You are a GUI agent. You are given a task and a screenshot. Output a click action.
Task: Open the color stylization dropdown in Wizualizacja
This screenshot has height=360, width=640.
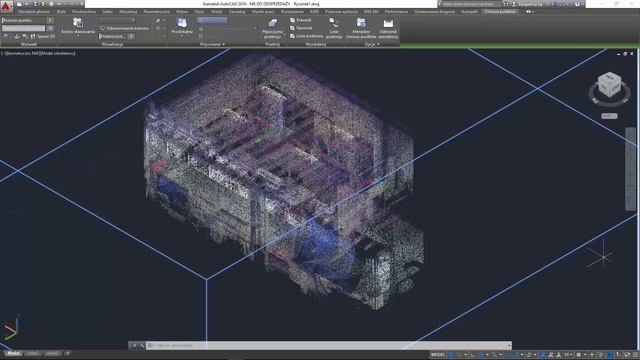pyautogui.click(x=118, y=20)
